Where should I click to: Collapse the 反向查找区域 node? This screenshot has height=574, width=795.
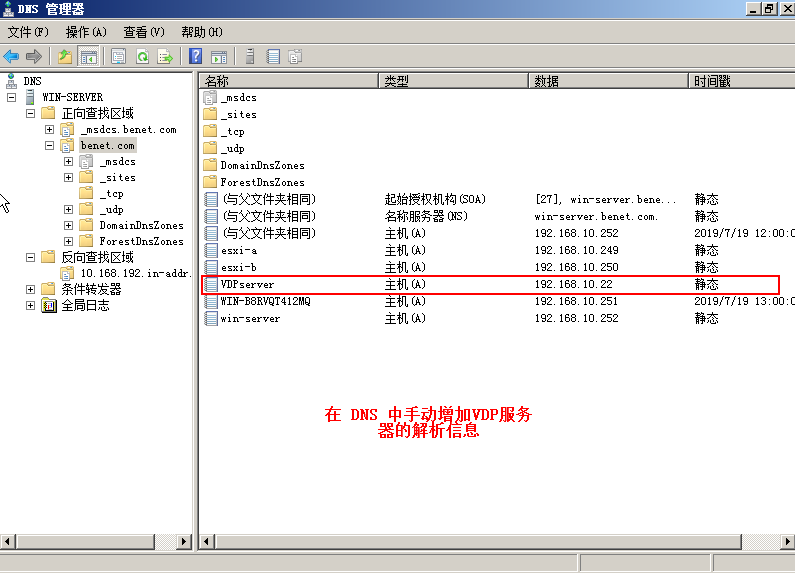tap(30, 258)
